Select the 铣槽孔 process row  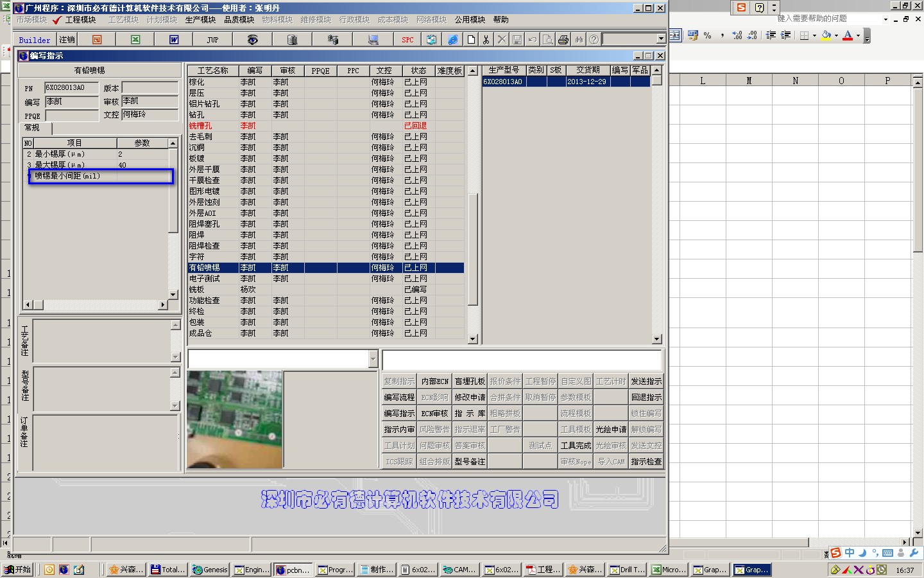tap(326, 126)
